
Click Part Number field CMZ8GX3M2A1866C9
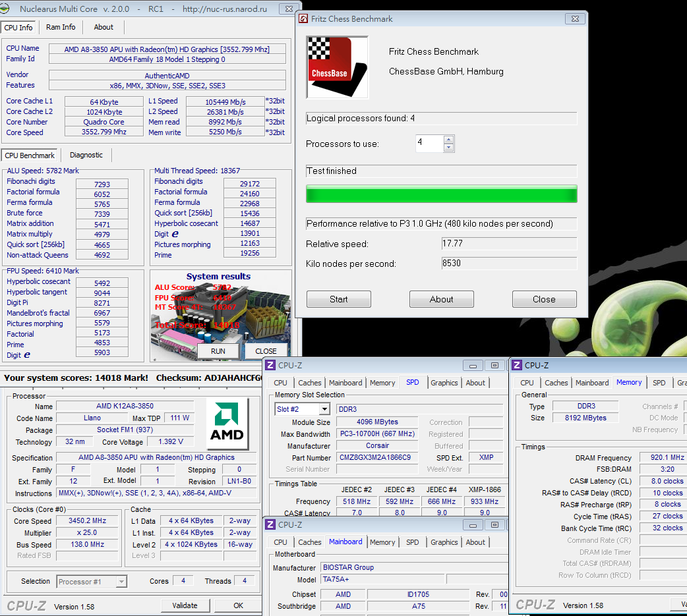(377, 457)
